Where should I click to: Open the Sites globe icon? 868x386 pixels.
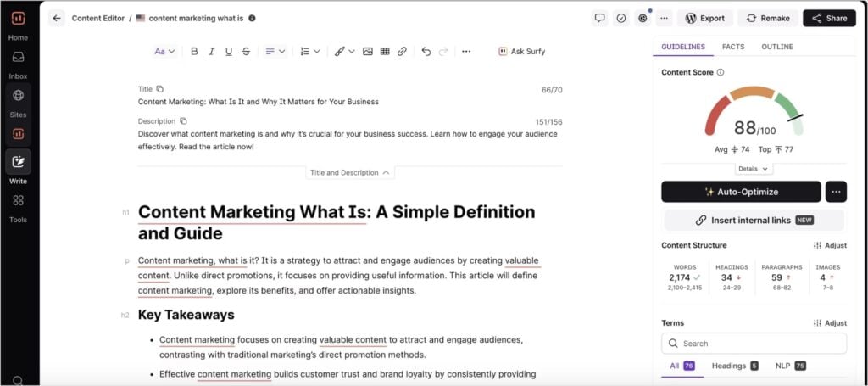click(19, 95)
